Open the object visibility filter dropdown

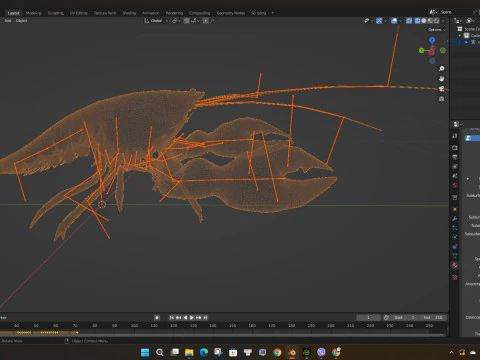368,21
